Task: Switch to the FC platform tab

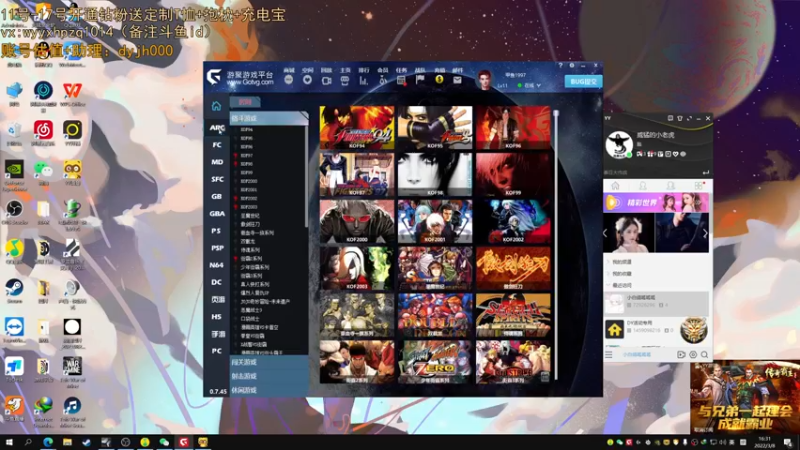Action: 217,145
